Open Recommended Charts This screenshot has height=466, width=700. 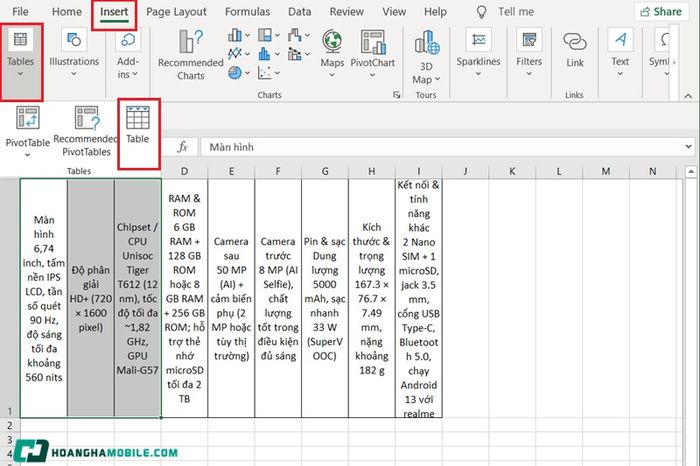[x=191, y=55]
